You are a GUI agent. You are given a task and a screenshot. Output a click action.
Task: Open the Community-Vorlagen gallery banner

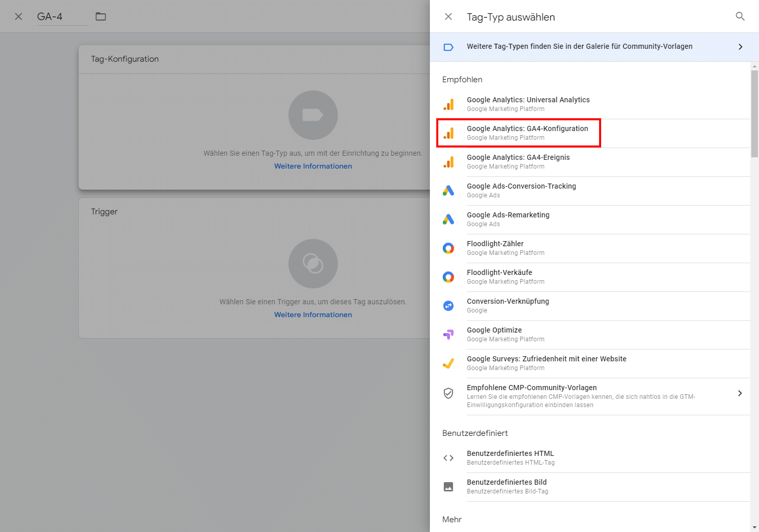(594, 47)
